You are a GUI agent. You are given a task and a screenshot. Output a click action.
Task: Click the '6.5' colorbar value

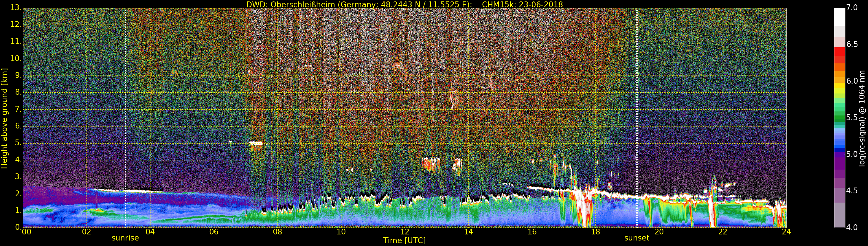(852, 44)
